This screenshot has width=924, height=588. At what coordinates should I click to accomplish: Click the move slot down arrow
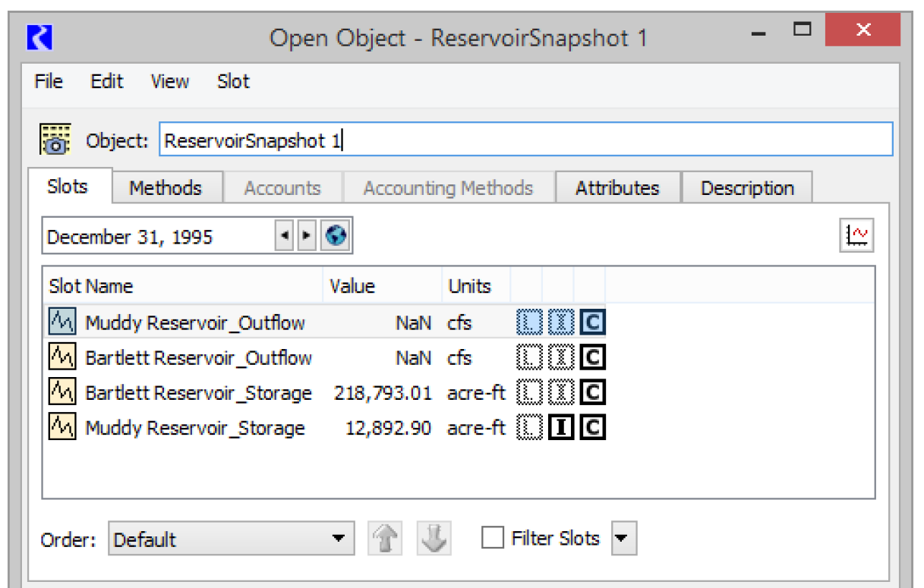pyautogui.click(x=434, y=539)
